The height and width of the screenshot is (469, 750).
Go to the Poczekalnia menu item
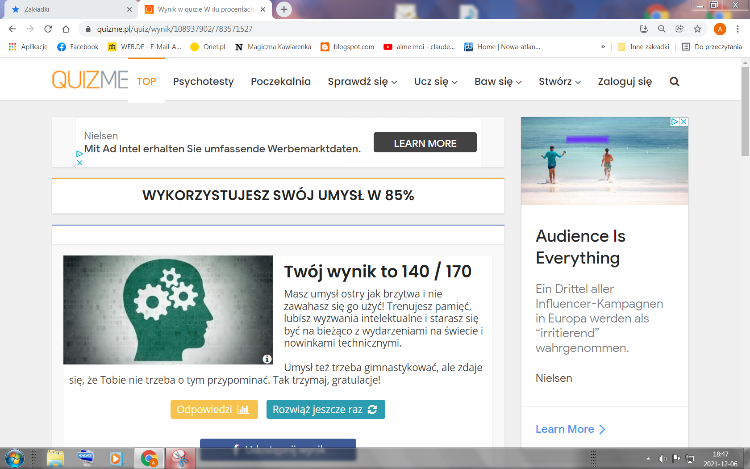(x=281, y=82)
